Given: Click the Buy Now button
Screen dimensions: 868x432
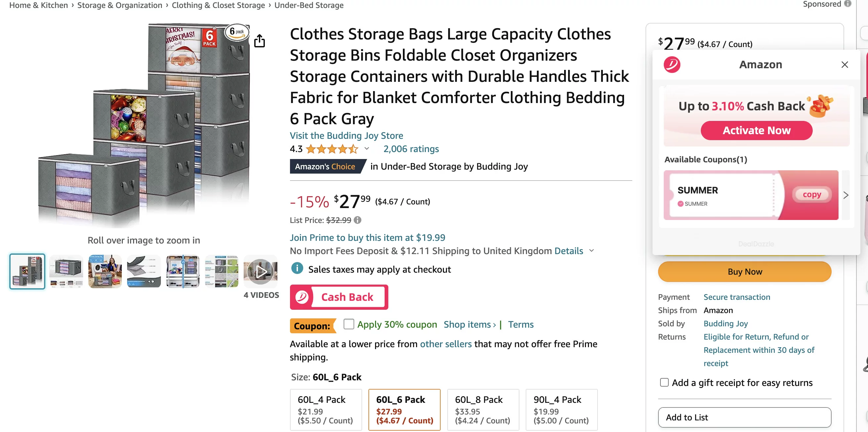Looking at the screenshot, I should [744, 271].
